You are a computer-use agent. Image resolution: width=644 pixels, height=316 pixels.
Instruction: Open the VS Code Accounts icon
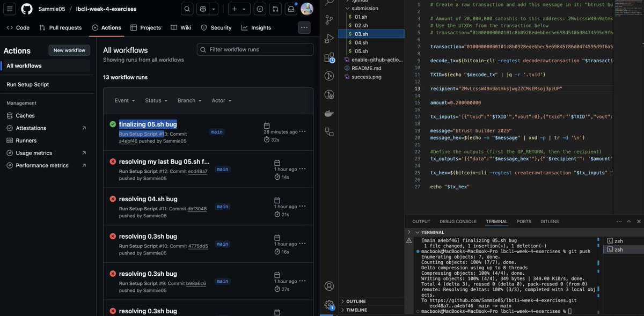pyautogui.click(x=329, y=286)
